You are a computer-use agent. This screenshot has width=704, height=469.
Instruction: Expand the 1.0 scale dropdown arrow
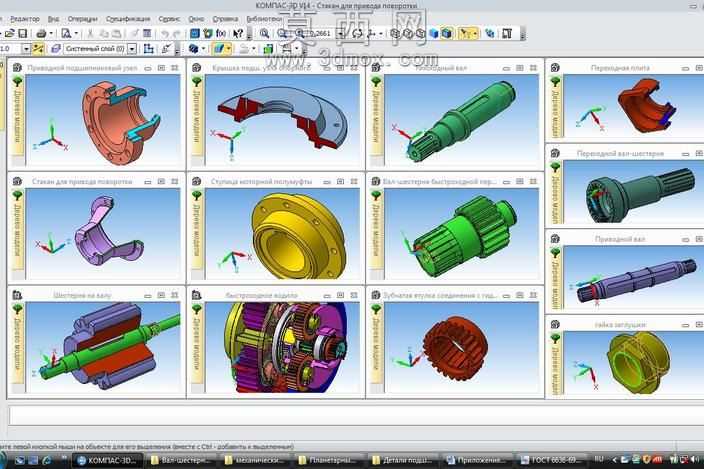point(26,48)
